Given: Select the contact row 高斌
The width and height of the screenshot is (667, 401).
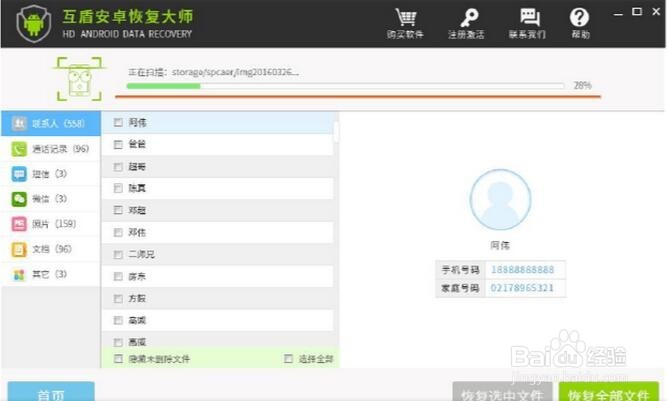Looking at the screenshot, I should point(217,320).
